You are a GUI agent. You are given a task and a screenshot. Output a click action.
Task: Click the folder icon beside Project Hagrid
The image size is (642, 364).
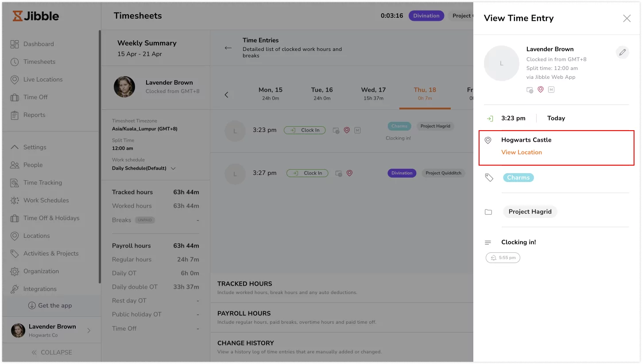pos(488,212)
